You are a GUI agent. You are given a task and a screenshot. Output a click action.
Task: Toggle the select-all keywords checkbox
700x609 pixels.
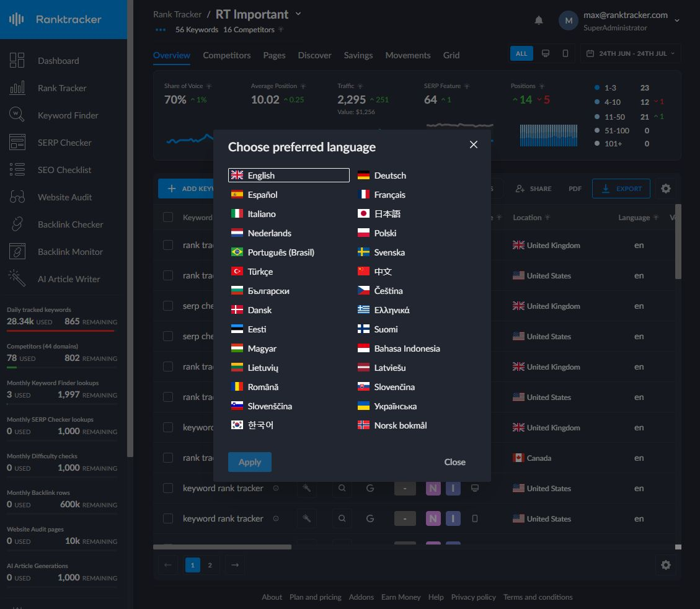[x=168, y=218]
